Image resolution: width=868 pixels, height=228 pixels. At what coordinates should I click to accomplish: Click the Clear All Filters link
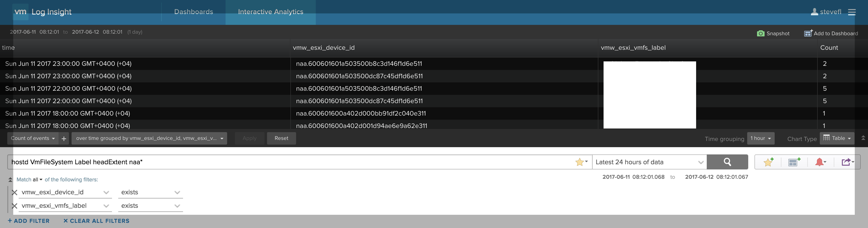pos(96,221)
